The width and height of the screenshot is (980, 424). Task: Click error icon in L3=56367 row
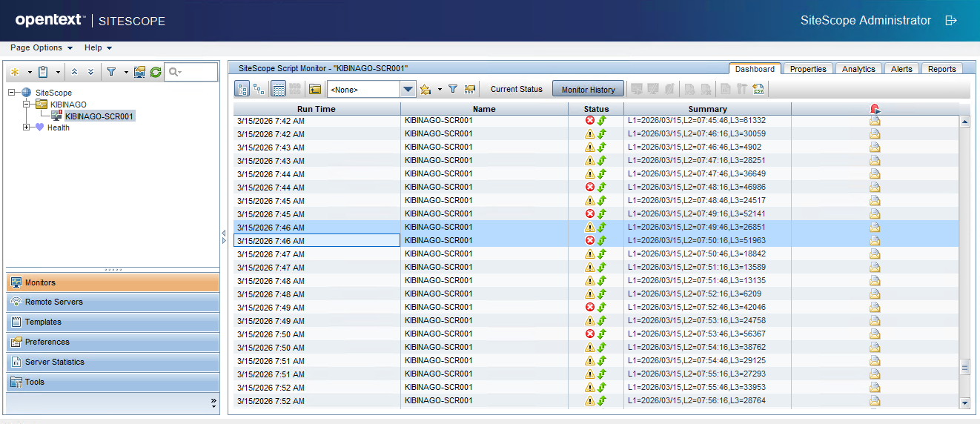pyautogui.click(x=590, y=334)
